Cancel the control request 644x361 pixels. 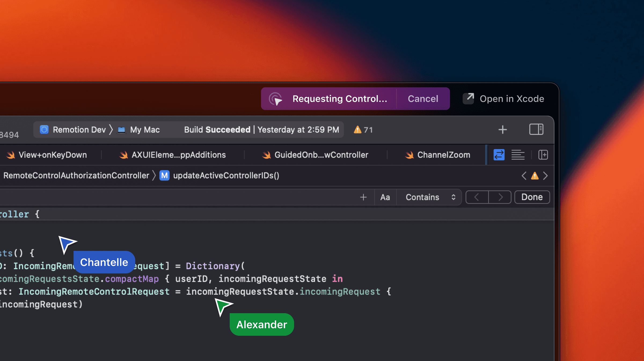coord(423,99)
